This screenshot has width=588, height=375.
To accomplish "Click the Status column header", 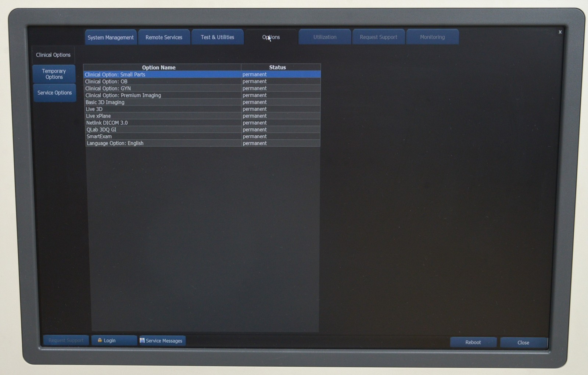I will pos(277,68).
